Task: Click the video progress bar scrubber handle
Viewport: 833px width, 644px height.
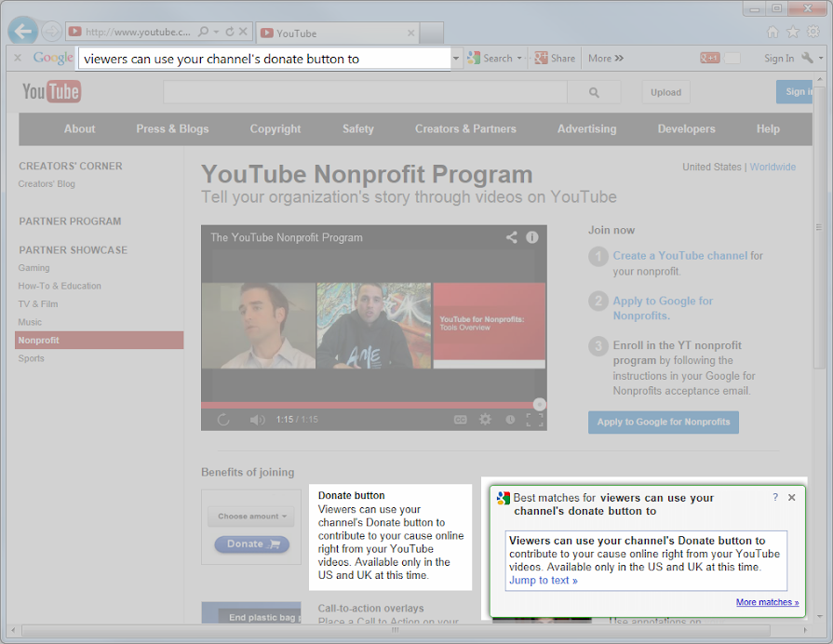Action: click(539, 404)
